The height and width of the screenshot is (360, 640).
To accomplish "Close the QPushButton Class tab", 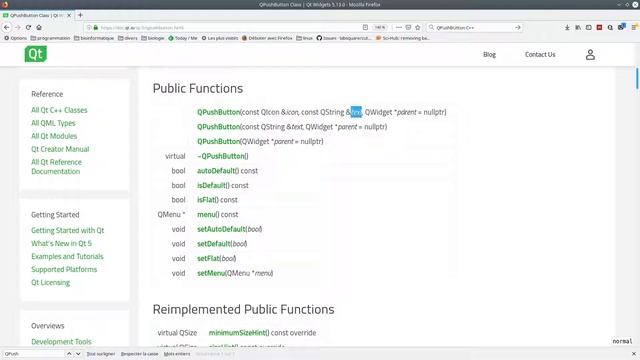I will (x=69, y=15).
